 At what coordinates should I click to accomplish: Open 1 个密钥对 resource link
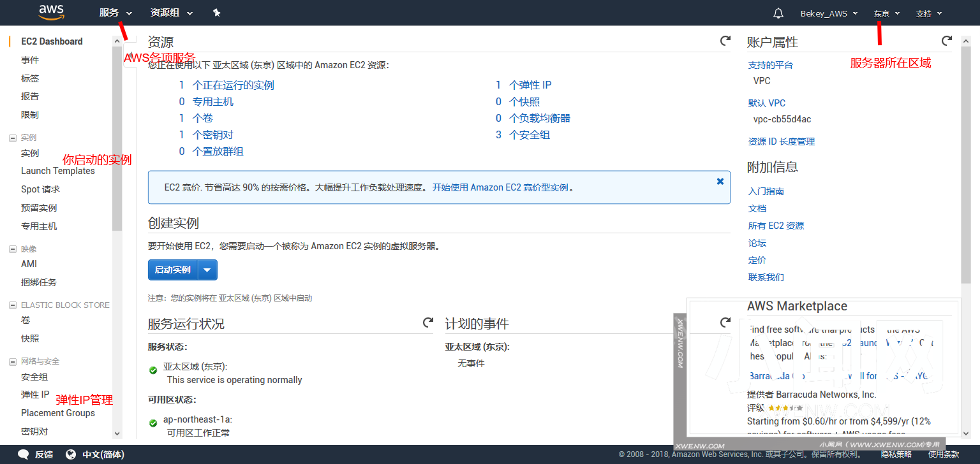click(206, 134)
